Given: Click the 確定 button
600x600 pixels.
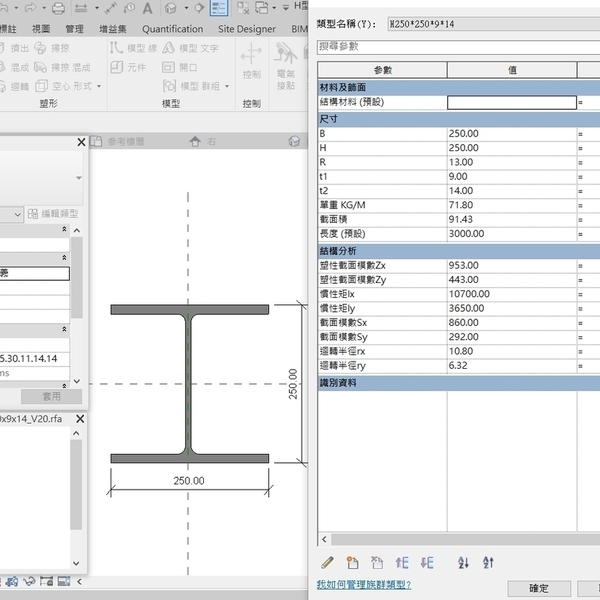Looking at the screenshot, I should 538,589.
